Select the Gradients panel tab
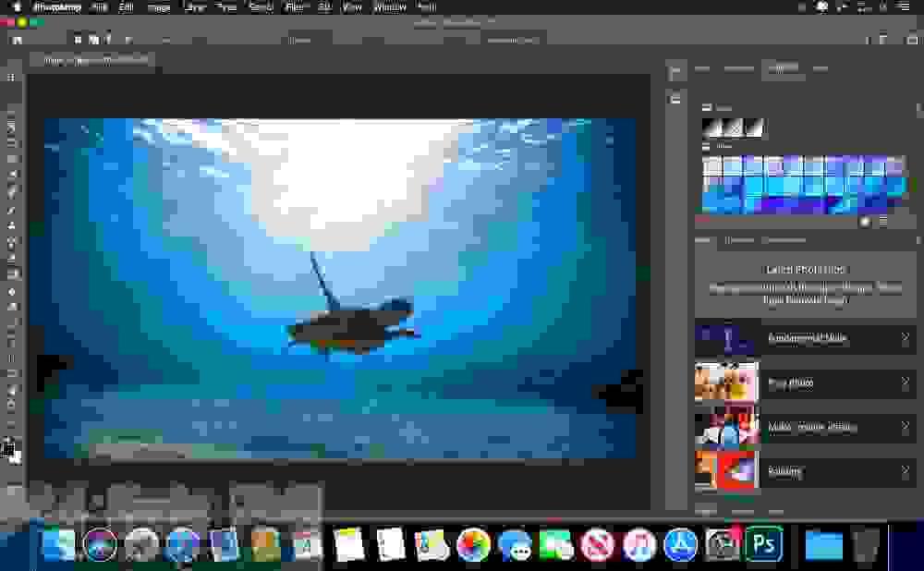 (x=784, y=69)
